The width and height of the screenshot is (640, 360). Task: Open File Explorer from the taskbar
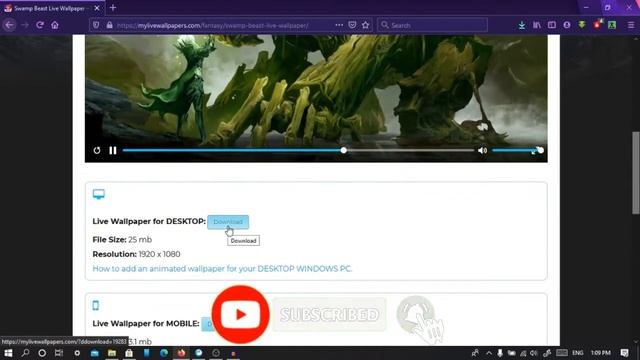point(112,353)
